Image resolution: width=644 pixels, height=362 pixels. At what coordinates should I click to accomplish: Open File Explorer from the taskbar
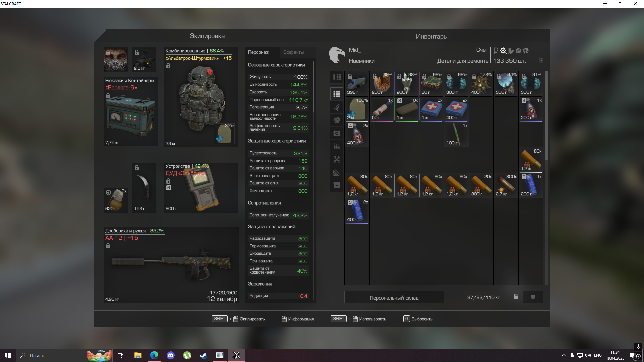138,355
